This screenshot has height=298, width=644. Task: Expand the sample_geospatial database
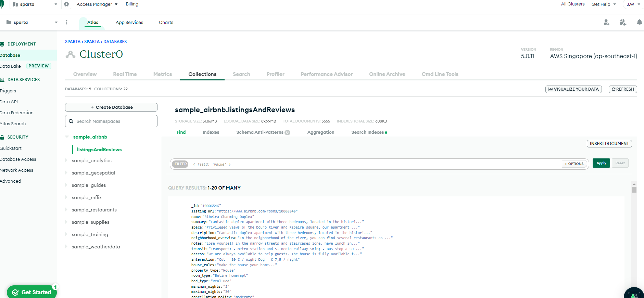pos(66,173)
